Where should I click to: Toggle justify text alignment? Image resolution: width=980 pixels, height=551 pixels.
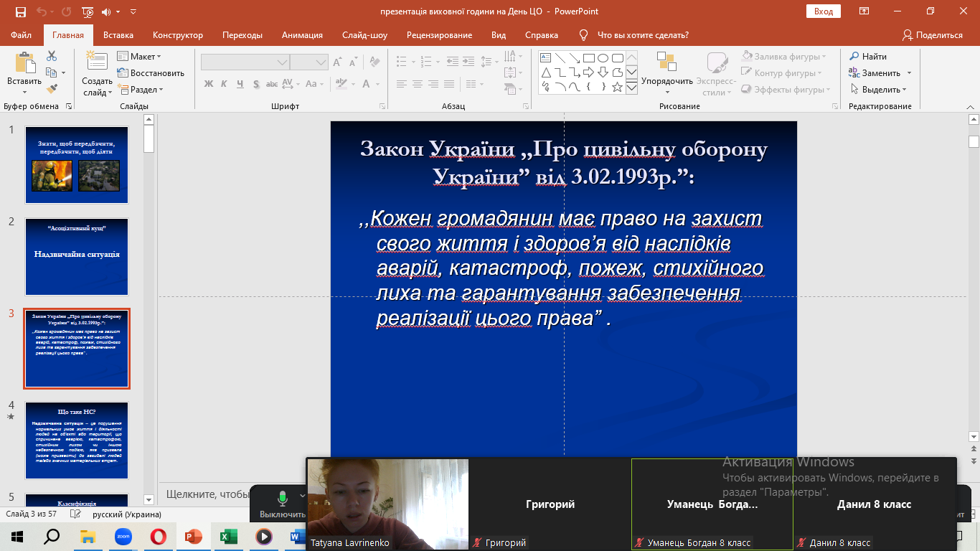pyautogui.click(x=450, y=84)
